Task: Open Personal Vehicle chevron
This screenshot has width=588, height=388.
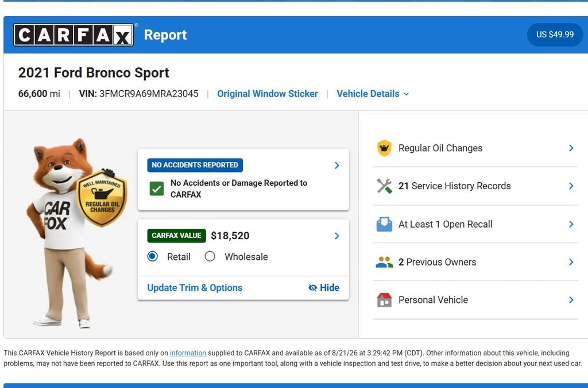Action: (571, 300)
